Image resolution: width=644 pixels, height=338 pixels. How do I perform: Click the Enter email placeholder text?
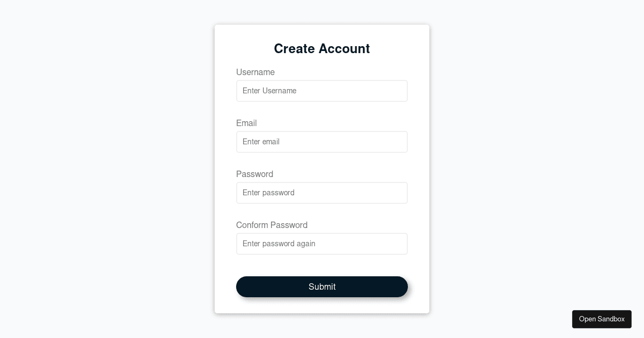[261, 142]
